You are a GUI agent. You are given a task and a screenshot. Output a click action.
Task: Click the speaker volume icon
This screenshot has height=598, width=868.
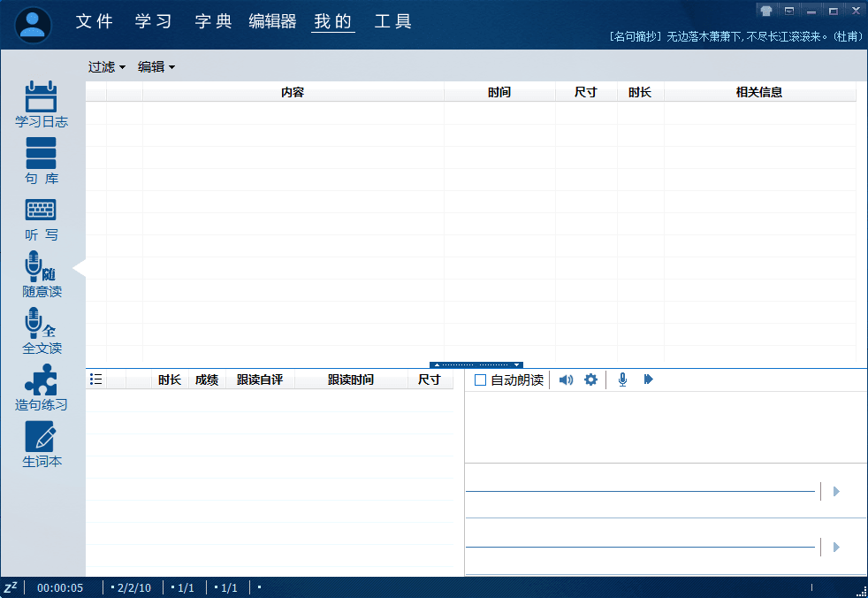click(566, 379)
